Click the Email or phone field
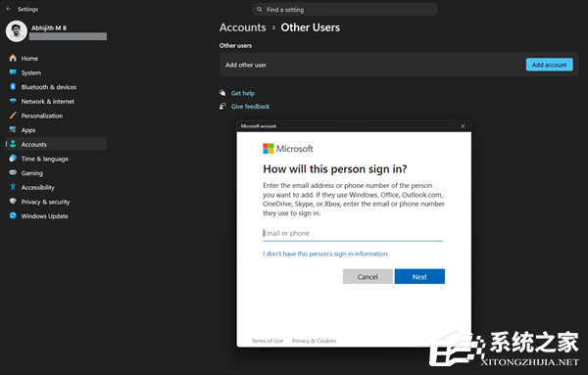The height and width of the screenshot is (375, 588). point(353,233)
